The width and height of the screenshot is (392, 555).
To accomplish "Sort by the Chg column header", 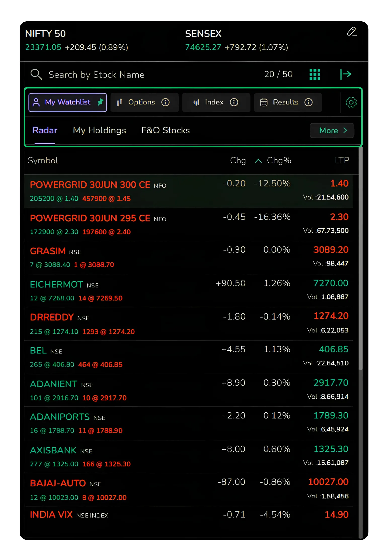I will coord(238,161).
